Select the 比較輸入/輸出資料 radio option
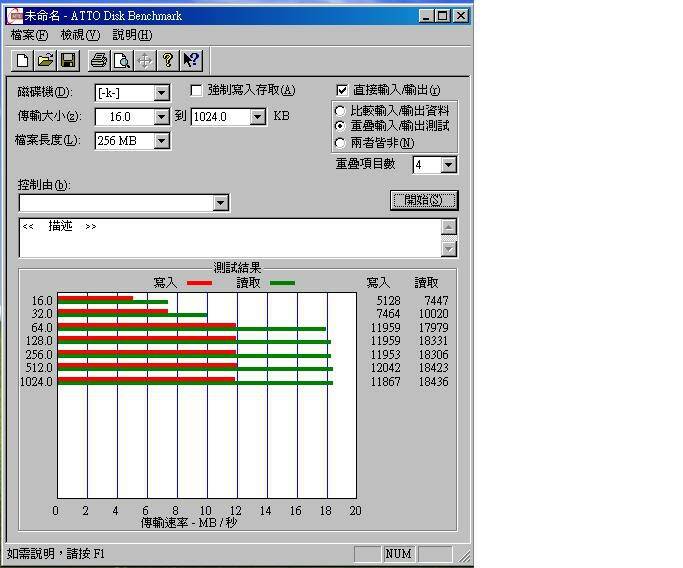The height and width of the screenshot is (568, 683). [341, 110]
